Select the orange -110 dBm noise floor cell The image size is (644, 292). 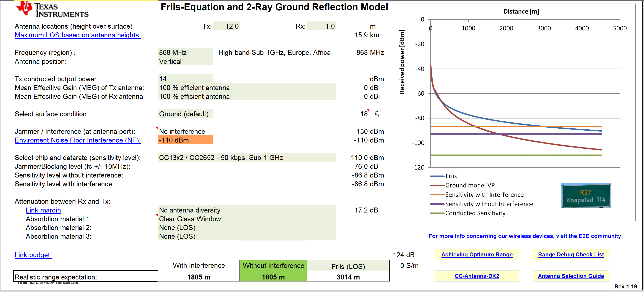tap(185, 140)
